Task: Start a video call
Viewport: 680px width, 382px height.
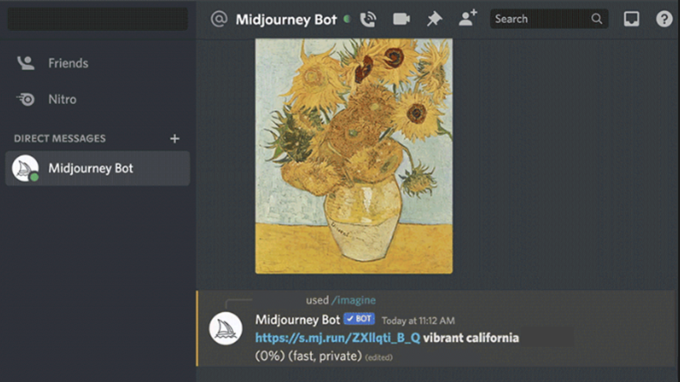Action: pyautogui.click(x=401, y=19)
